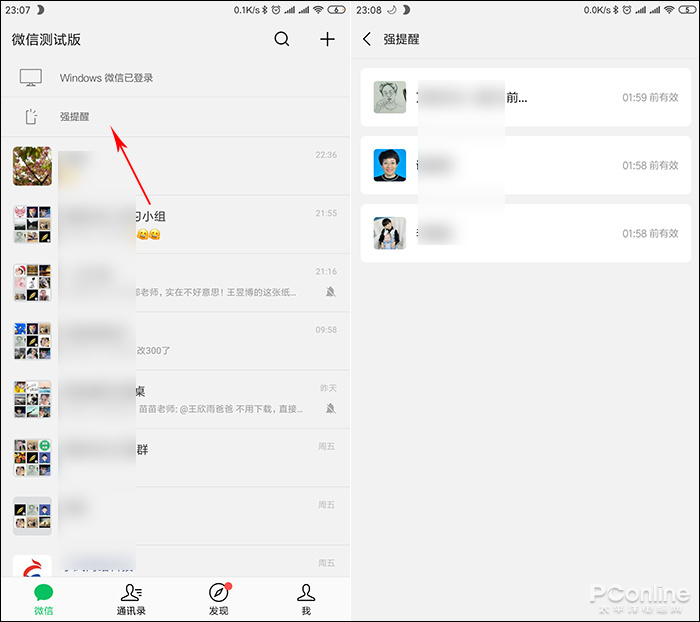This screenshot has width=700, height=622.
Task: Tap sketch portrait avatar in reminder list
Action: (390, 97)
